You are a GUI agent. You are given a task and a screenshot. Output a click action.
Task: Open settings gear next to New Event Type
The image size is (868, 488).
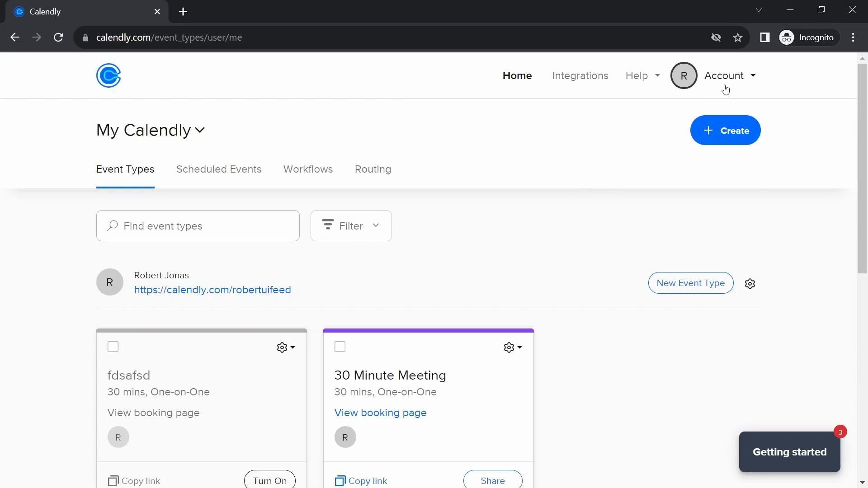(x=750, y=284)
